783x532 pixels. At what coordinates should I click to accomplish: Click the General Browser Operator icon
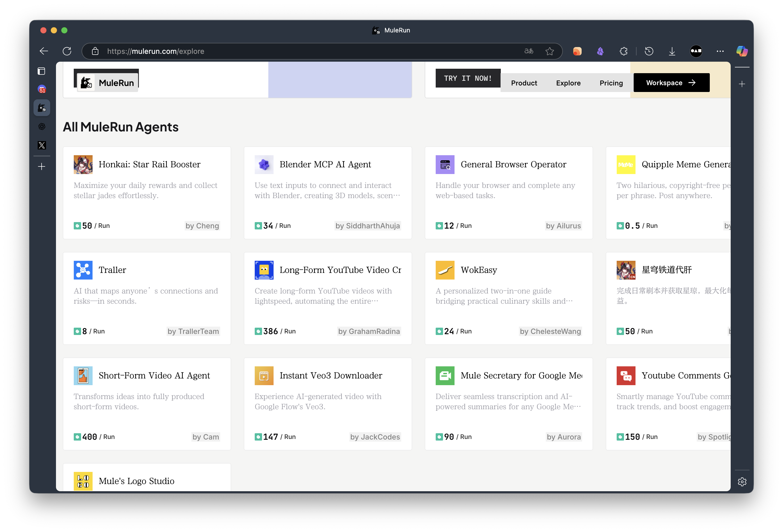(x=445, y=164)
